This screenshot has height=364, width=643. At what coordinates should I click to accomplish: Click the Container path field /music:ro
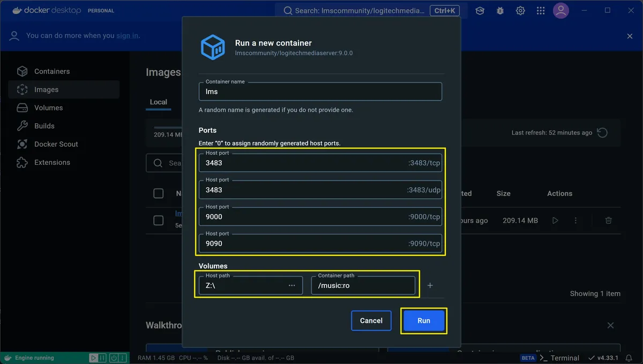tap(363, 285)
